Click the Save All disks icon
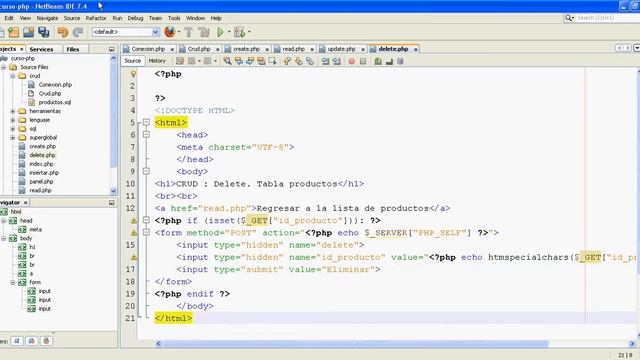This screenshot has width=640, height=360. point(43,32)
